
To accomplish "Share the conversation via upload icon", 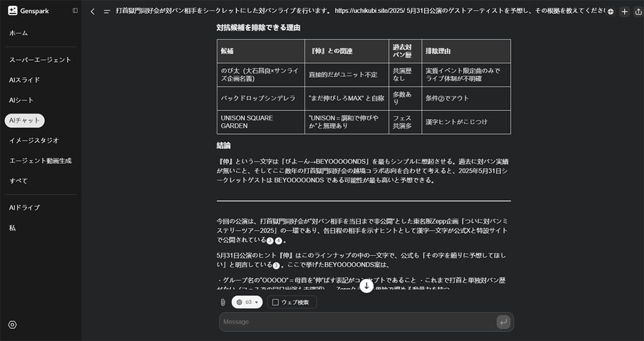I will pyautogui.click(x=638, y=11).
